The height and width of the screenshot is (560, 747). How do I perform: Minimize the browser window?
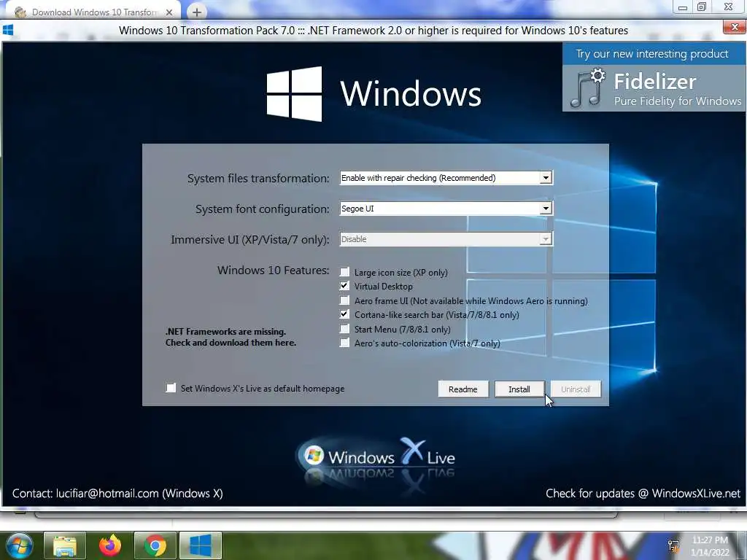point(683,7)
